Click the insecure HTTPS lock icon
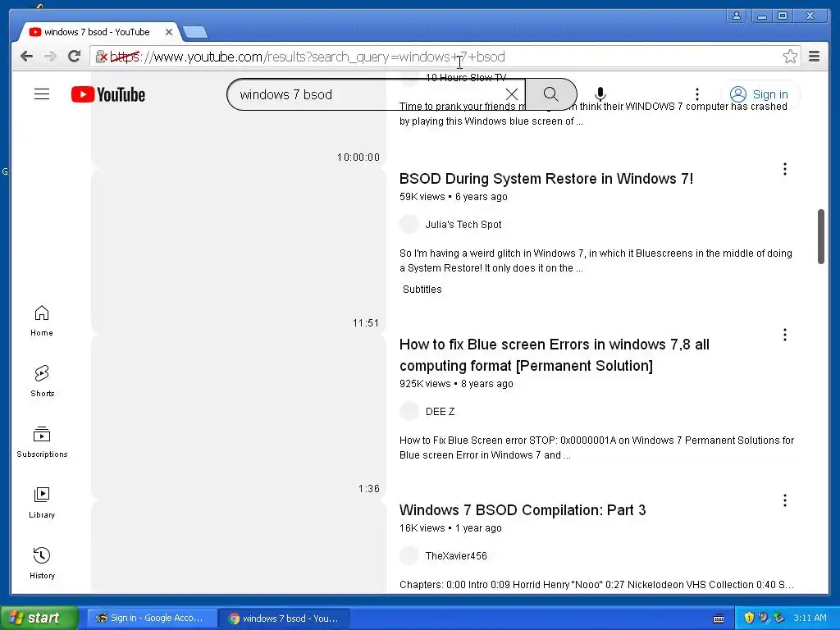The height and width of the screenshot is (630, 840). (101, 57)
